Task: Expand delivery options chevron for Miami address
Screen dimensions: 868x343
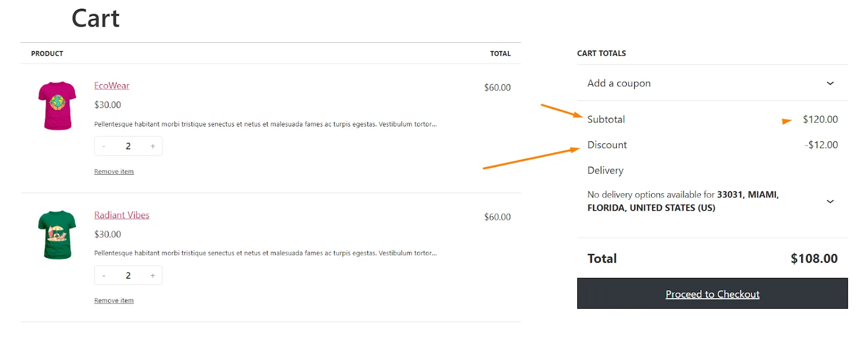Action: tap(829, 201)
